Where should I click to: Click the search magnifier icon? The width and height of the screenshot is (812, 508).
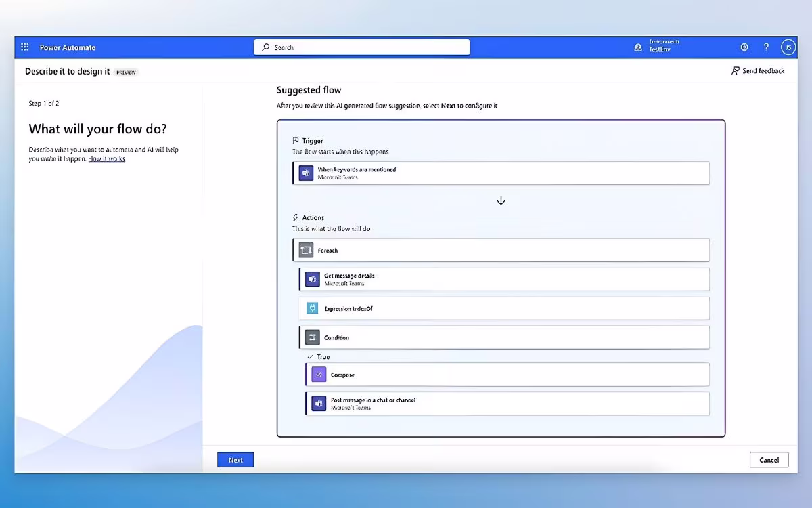pos(266,47)
